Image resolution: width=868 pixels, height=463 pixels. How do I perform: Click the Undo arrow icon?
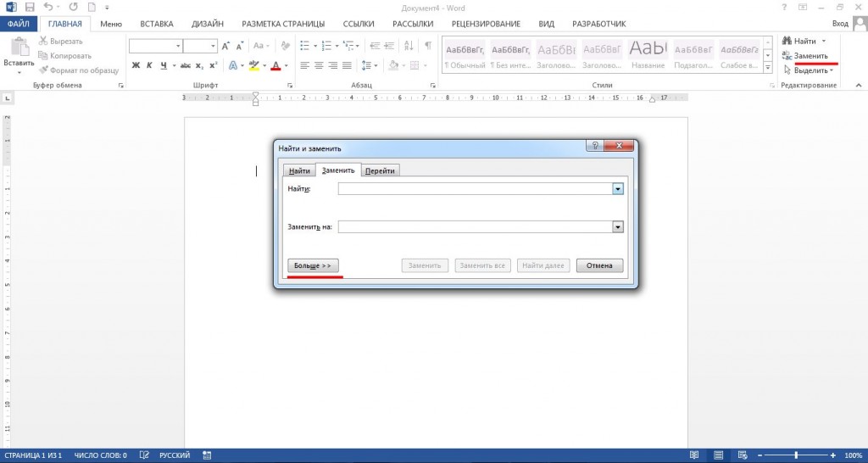(x=47, y=7)
